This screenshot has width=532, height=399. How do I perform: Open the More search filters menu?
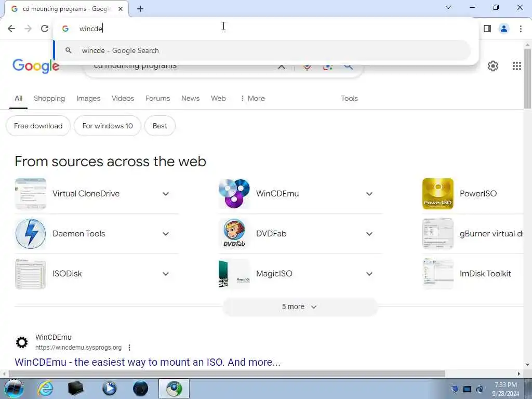pos(252,98)
